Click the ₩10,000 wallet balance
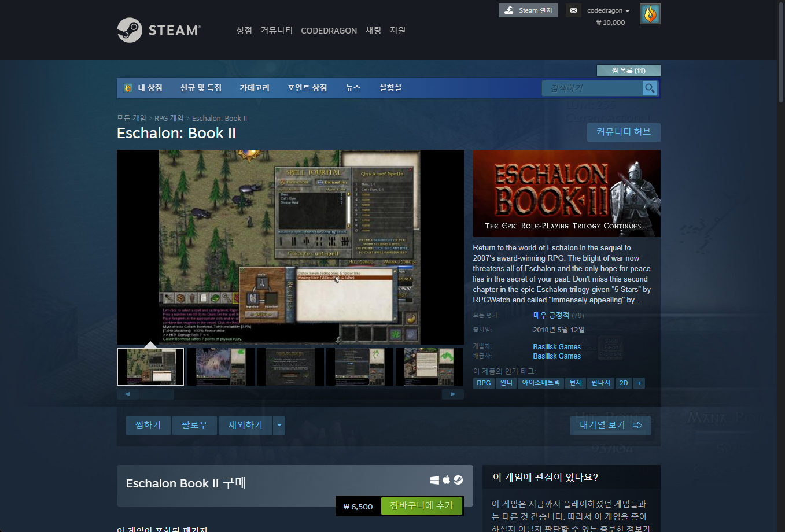This screenshot has width=785, height=532. (610, 23)
